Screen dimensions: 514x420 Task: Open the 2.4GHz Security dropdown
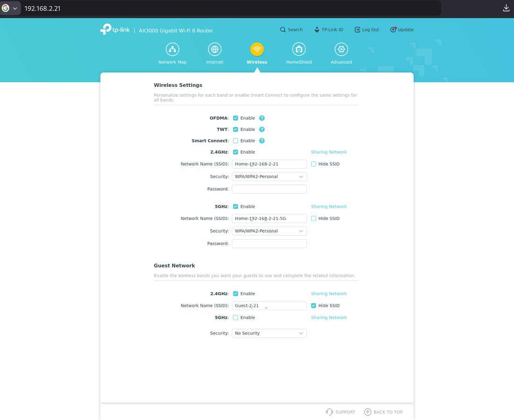[x=269, y=177]
